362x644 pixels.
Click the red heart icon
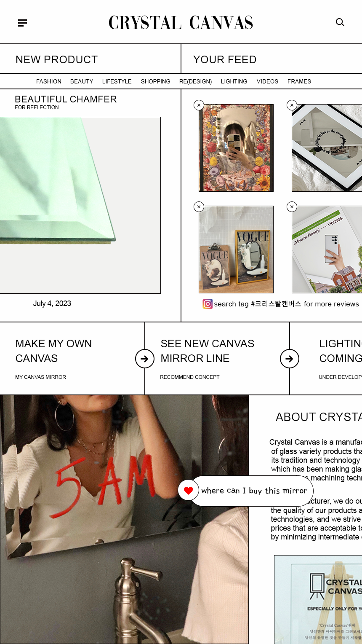[x=188, y=490]
